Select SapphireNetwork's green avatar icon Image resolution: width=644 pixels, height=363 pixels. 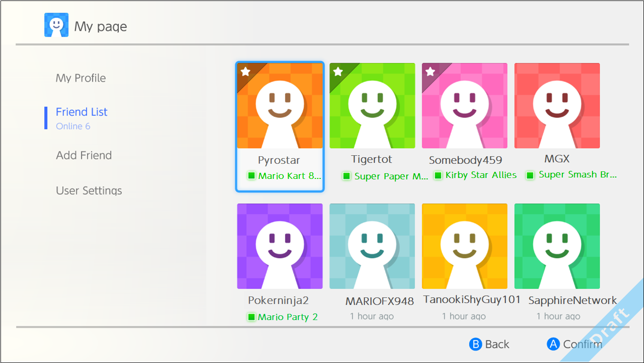557,245
